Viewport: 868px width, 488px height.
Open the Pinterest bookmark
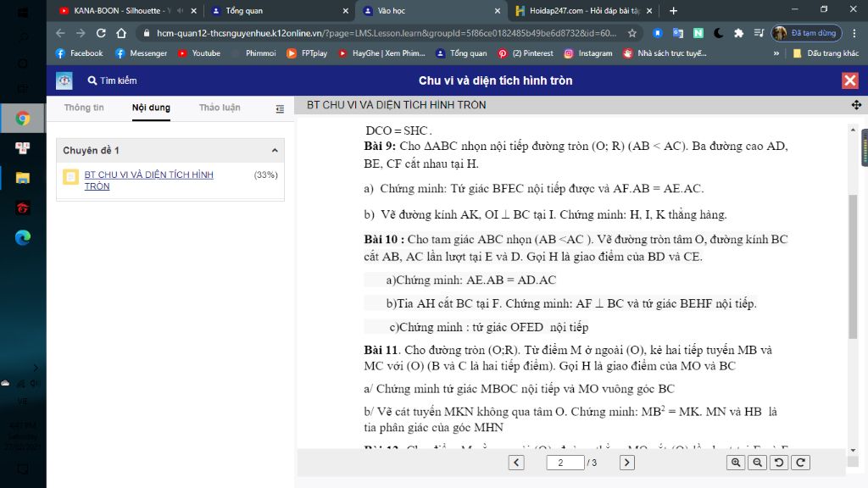(x=526, y=53)
